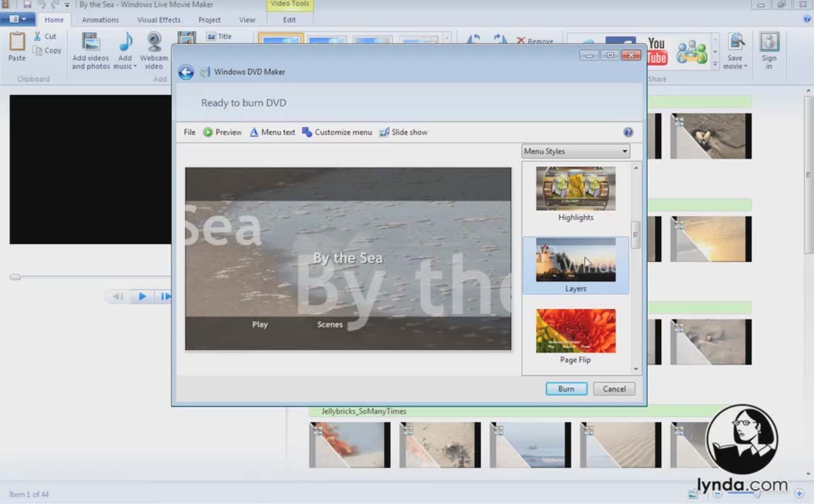
Task: Click the Movie Maker help icon
Action: pos(807,19)
